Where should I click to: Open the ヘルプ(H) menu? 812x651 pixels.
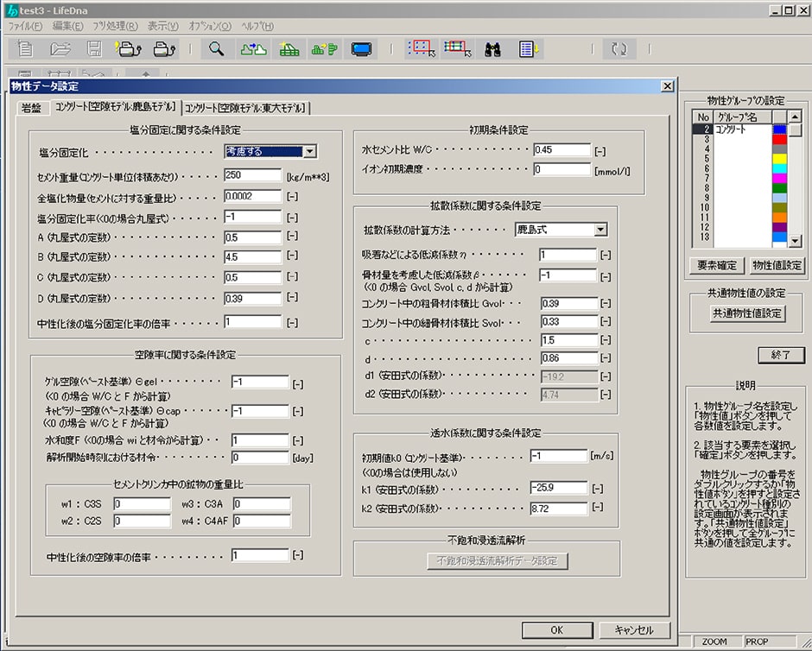click(257, 26)
